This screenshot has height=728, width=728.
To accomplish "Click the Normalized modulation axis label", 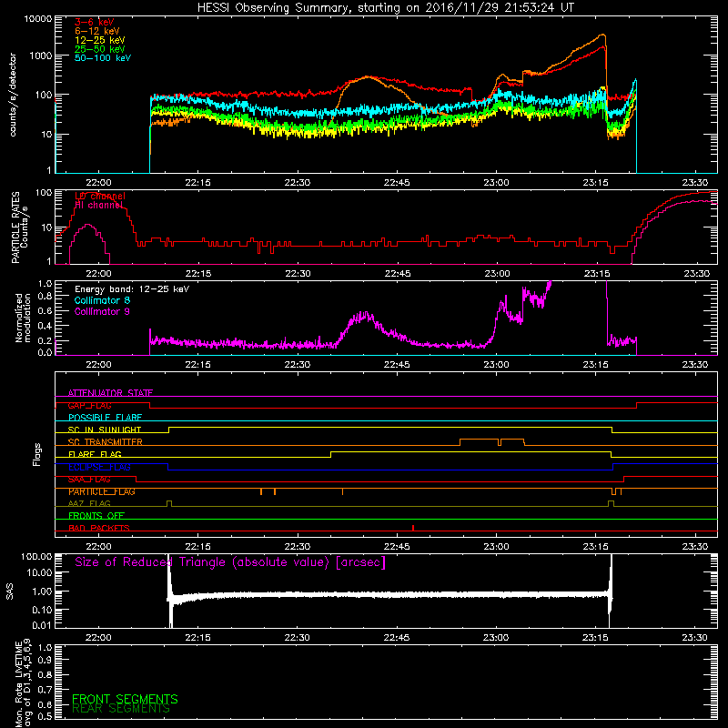I will pyautogui.click(x=23, y=318).
